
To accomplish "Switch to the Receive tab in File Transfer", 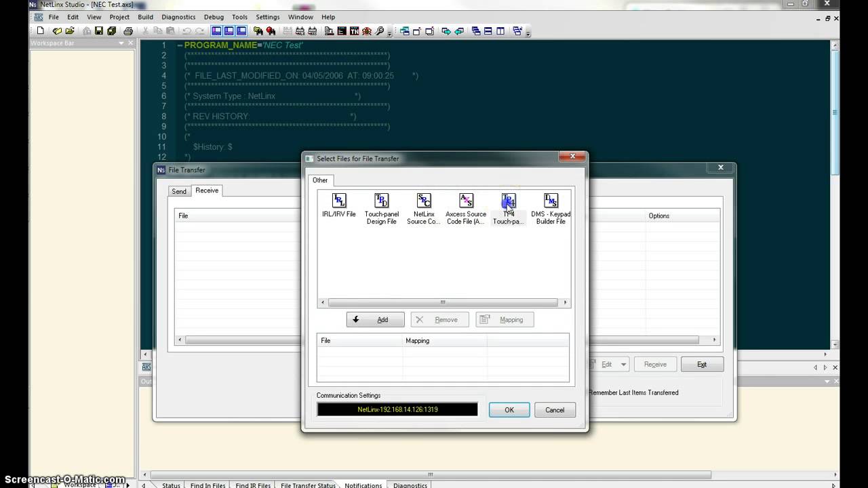I will click(x=207, y=190).
